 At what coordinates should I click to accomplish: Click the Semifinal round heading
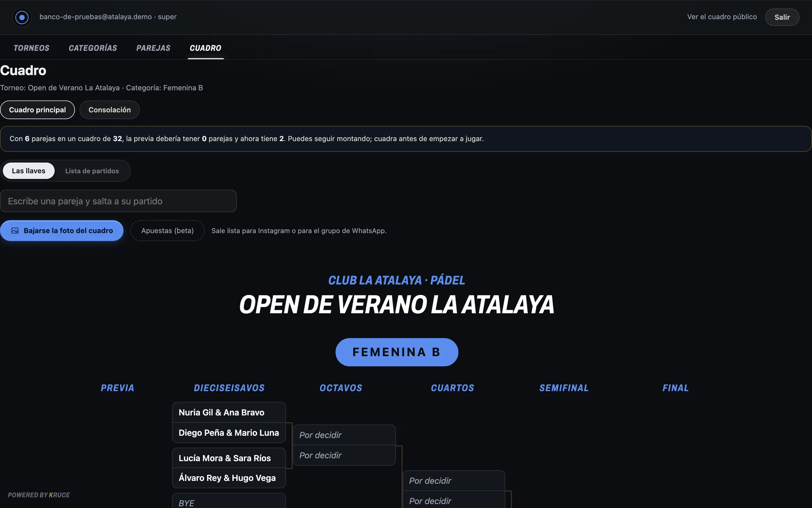coord(564,388)
